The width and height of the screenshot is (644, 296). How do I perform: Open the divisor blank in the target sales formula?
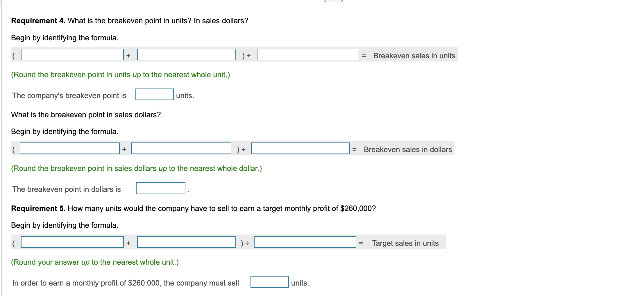(305, 243)
